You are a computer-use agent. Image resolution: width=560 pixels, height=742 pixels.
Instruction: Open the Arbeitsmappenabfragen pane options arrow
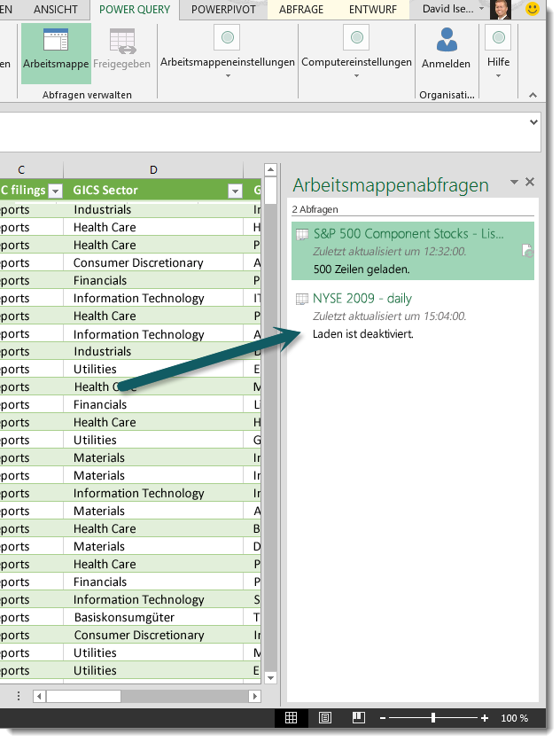point(514,182)
